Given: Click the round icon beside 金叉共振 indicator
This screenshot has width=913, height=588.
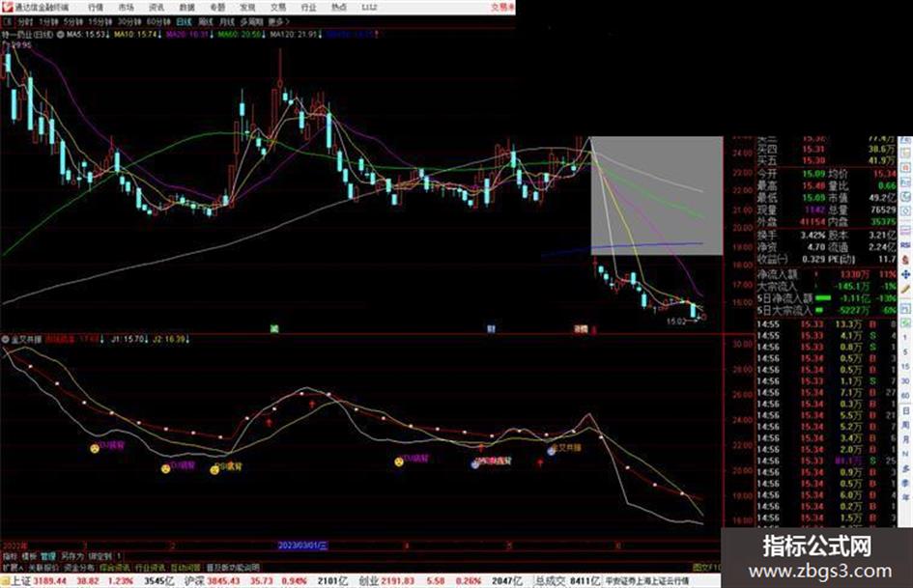Looking at the screenshot, I should click(x=5, y=340).
